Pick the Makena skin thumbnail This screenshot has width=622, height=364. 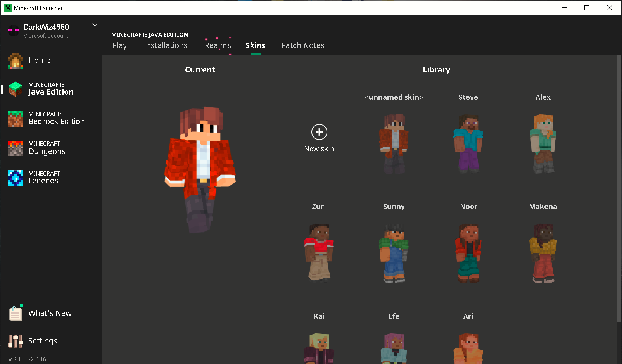pyautogui.click(x=543, y=253)
